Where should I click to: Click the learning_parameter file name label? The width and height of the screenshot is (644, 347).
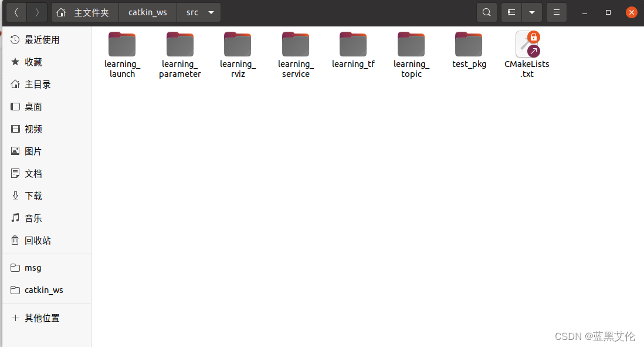click(180, 69)
